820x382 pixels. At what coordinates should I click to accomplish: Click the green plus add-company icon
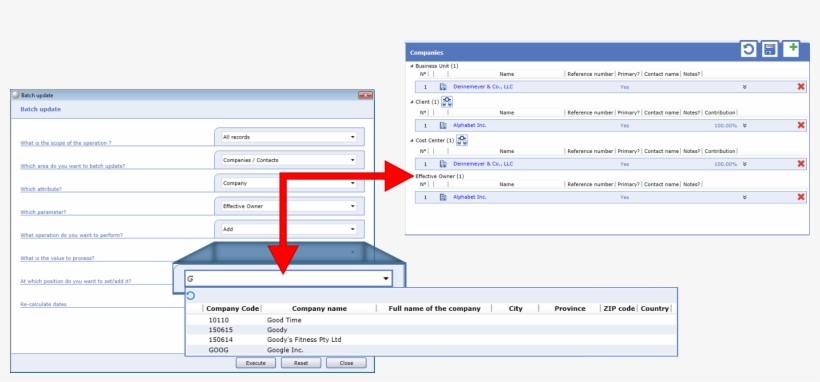(792, 48)
